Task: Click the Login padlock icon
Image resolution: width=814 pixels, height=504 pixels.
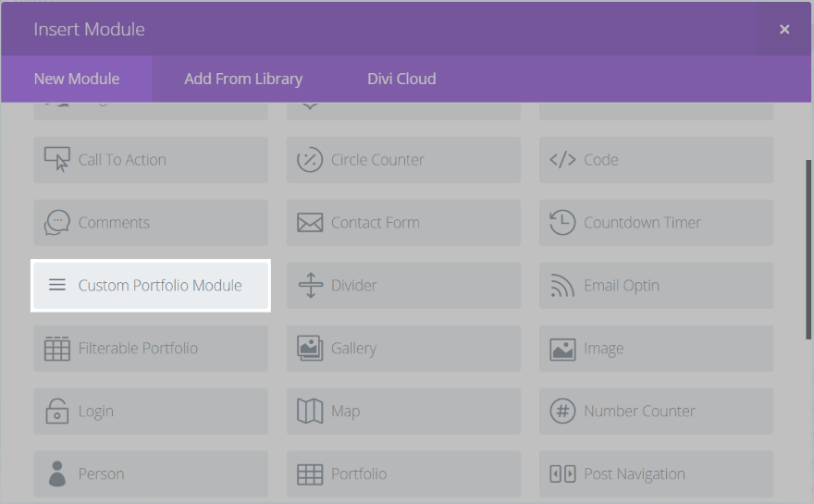Action: click(57, 412)
